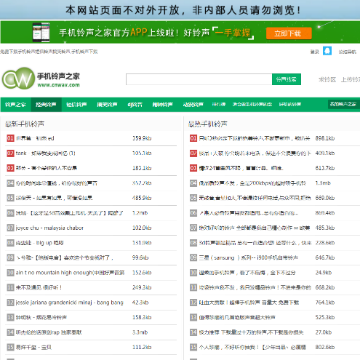Screen dimensions: 360x360
Task: Click the phone image in APP banner
Action: [x=41, y=32]
